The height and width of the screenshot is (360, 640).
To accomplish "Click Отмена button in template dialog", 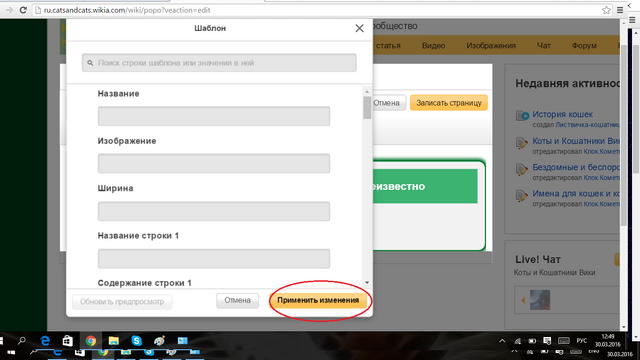I will (x=237, y=300).
